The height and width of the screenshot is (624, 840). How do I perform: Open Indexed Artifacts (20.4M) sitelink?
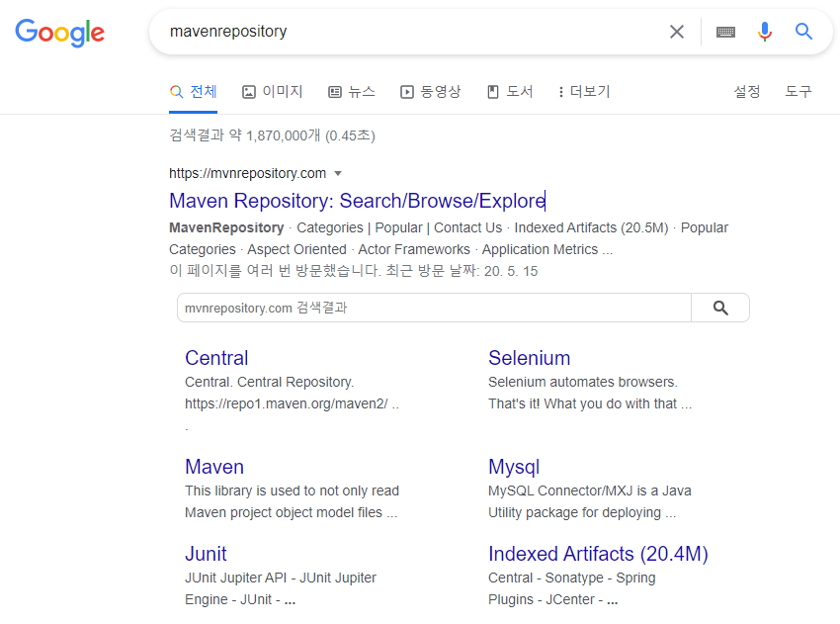tap(598, 554)
